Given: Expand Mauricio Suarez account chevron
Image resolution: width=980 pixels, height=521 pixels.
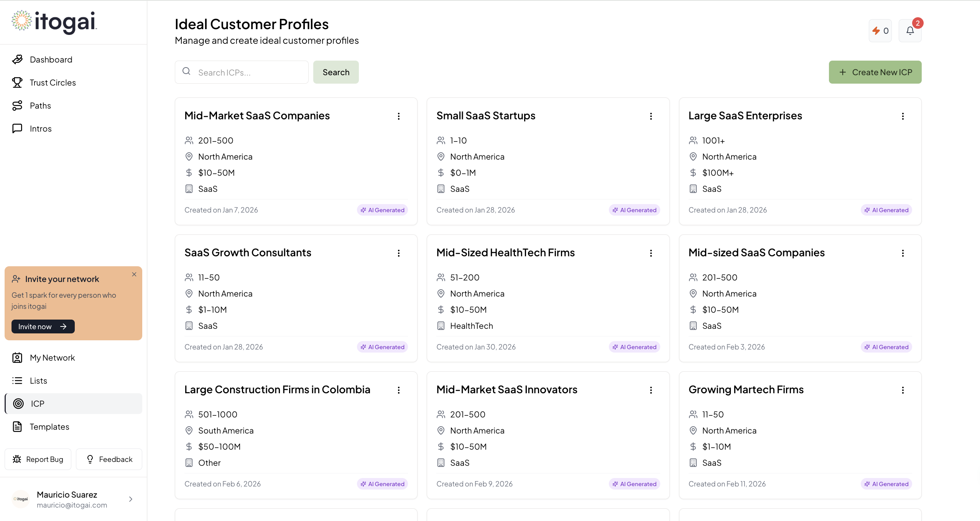Looking at the screenshot, I should tap(131, 499).
